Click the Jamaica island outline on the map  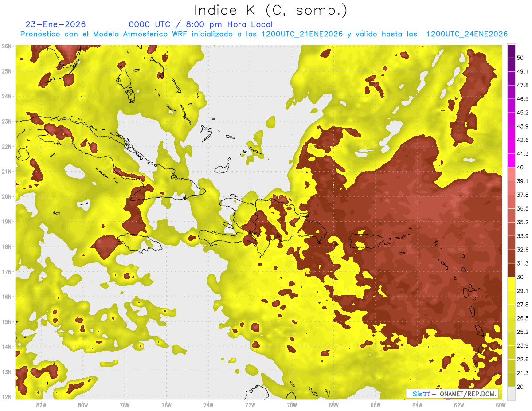tap(140, 243)
